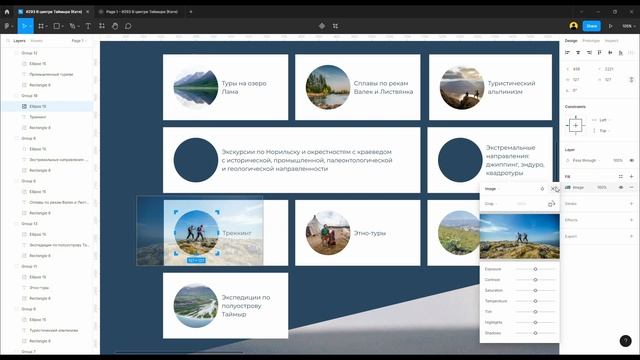The height and width of the screenshot is (360, 640).
Task: Click the Shadows slider handle
Action: point(535,333)
